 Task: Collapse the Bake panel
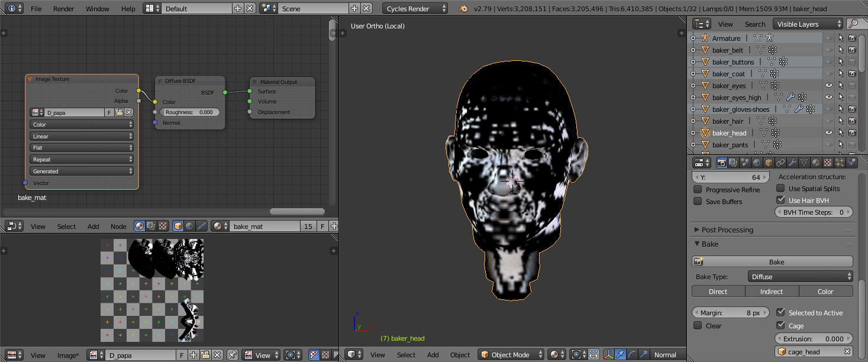pyautogui.click(x=696, y=244)
